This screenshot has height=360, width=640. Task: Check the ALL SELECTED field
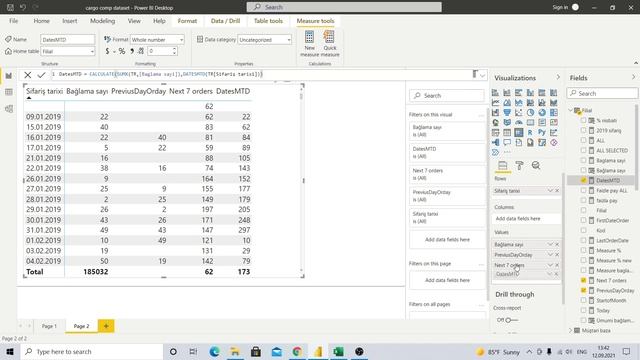(583, 150)
